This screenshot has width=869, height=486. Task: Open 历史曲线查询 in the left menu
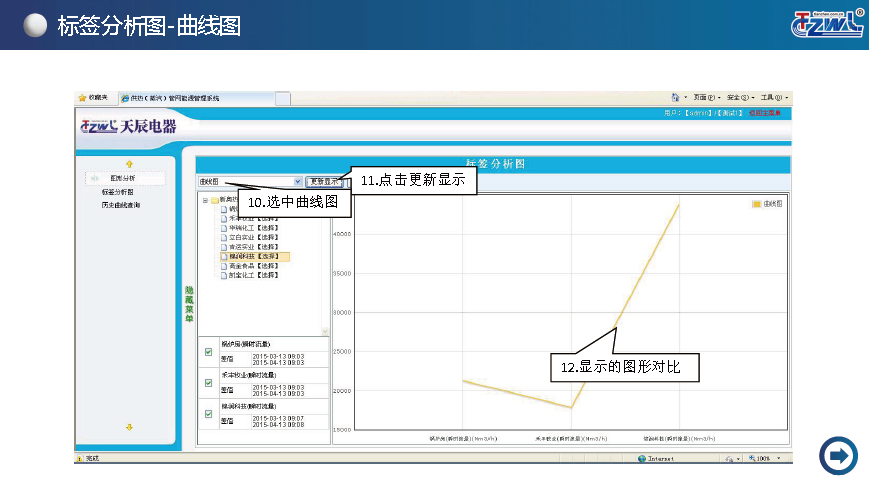point(121,205)
